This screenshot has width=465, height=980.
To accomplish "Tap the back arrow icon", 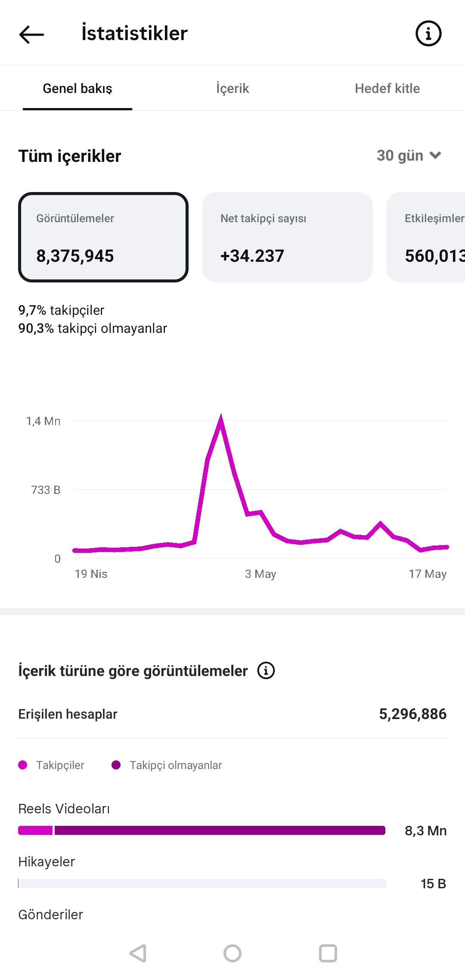I will click(x=31, y=34).
